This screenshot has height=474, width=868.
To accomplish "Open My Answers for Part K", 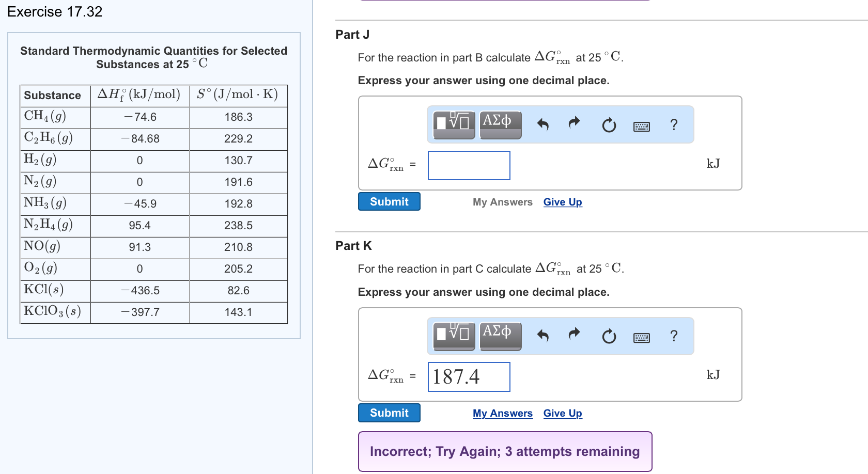I will pos(502,413).
